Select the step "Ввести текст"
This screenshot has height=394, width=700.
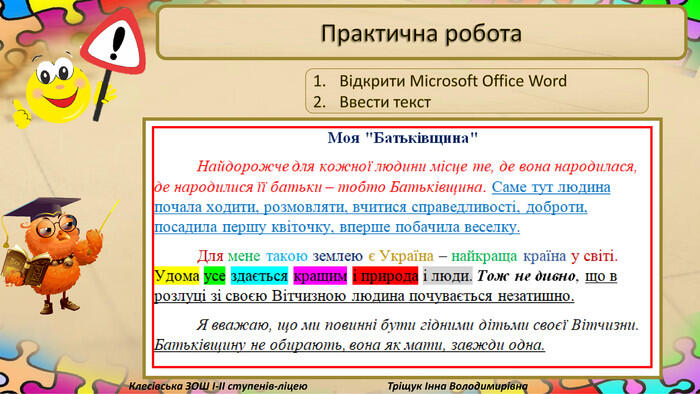[x=385, y=102]
